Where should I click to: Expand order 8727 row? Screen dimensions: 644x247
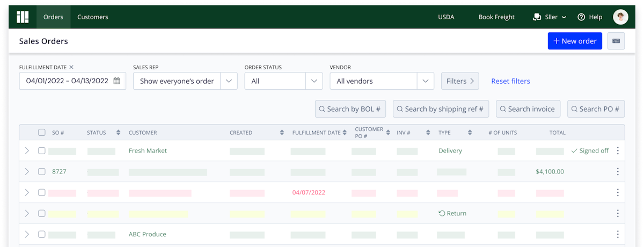coord(27,172)
